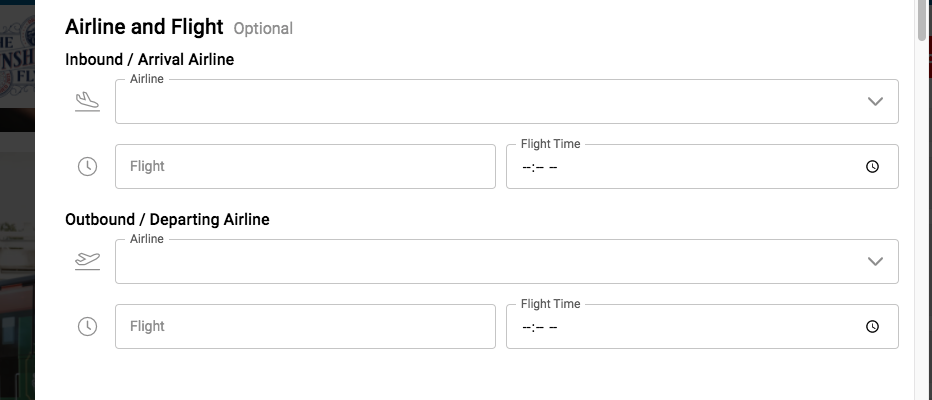Image resolution: width=932 pixels, height=400 pixels.
Task: Open the Outbound / Departing Airline select box
Action: 490,262
